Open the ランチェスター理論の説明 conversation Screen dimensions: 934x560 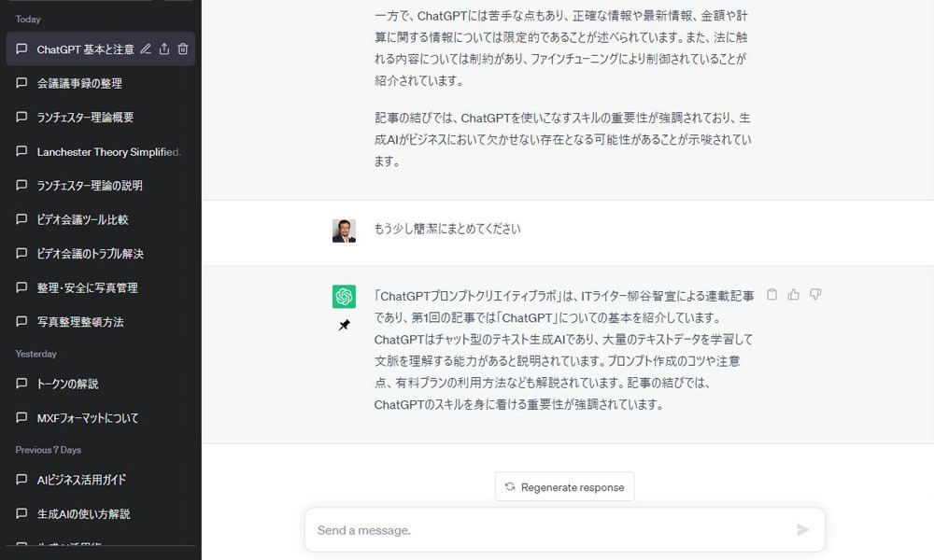pos(101,186)
